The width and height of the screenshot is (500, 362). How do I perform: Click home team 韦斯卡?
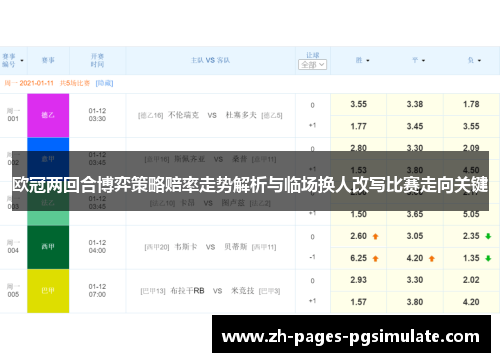coord(186,247)
